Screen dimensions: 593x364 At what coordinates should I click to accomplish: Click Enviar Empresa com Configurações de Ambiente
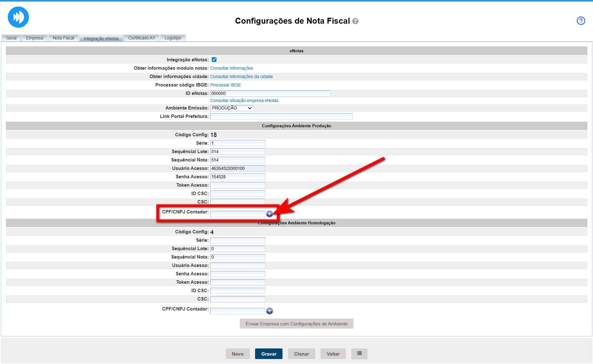[296, 324]
